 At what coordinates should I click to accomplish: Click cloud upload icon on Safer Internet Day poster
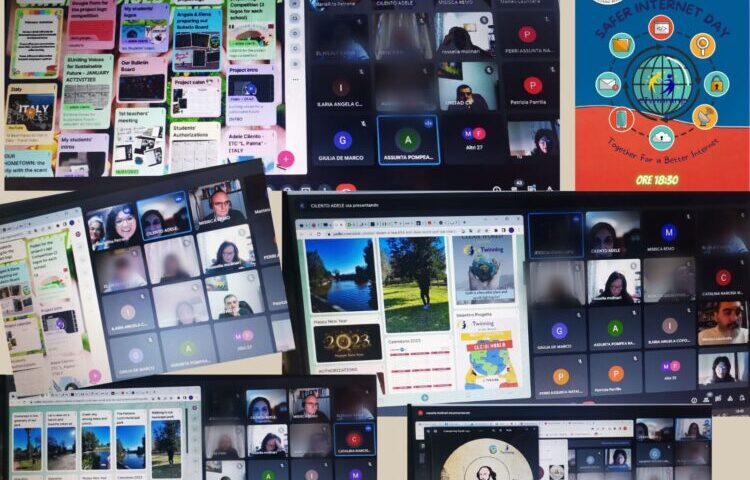[662, 137]
